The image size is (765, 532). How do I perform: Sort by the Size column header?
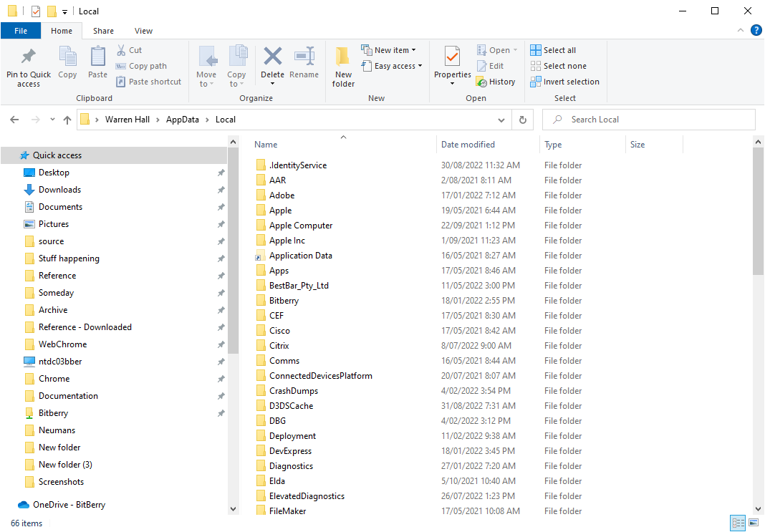(x=654, y=145)
